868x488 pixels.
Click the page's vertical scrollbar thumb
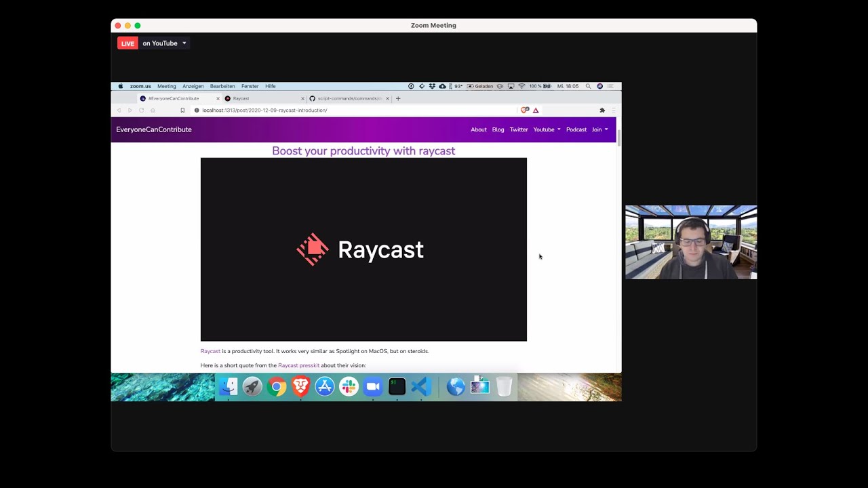[619, 136]
